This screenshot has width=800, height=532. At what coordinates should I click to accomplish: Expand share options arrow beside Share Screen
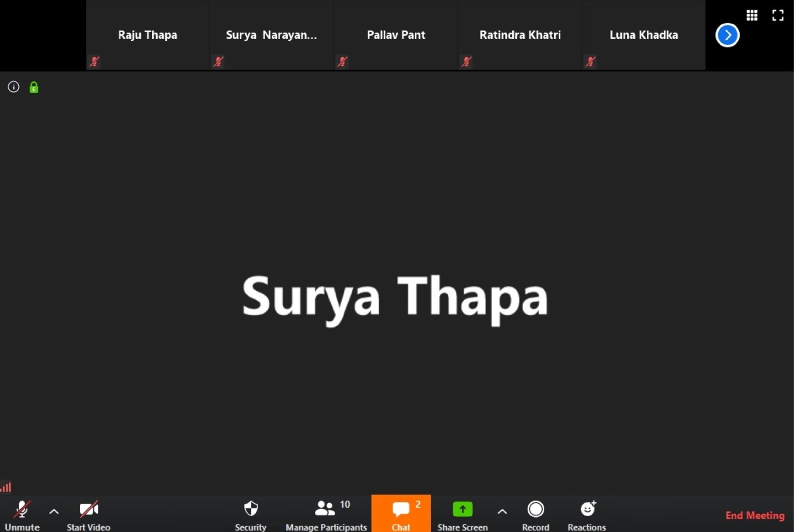(x=502, y=512)
